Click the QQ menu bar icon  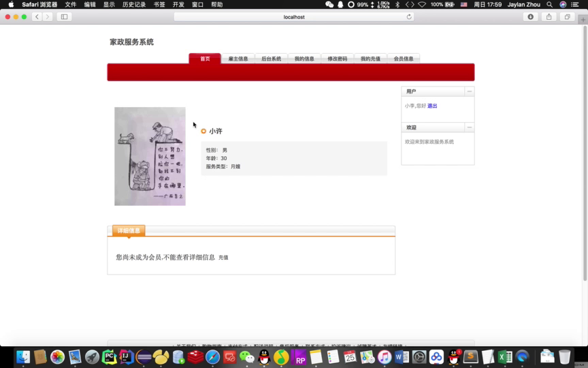[x=340, y=5]
